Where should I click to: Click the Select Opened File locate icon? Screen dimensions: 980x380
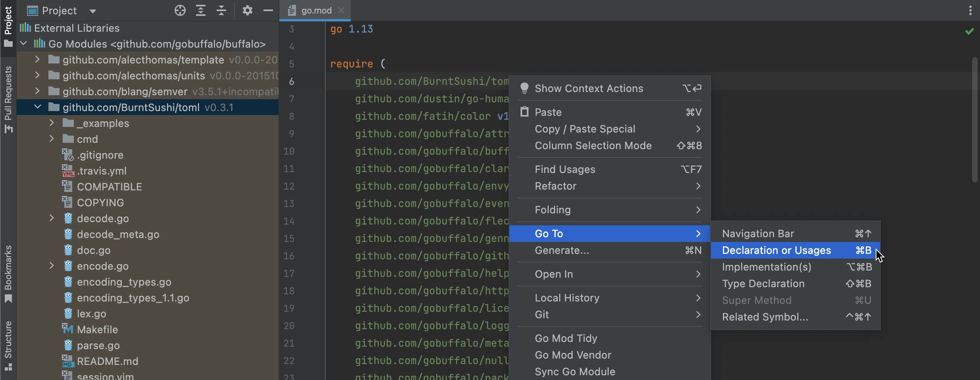tap(180, 11)
